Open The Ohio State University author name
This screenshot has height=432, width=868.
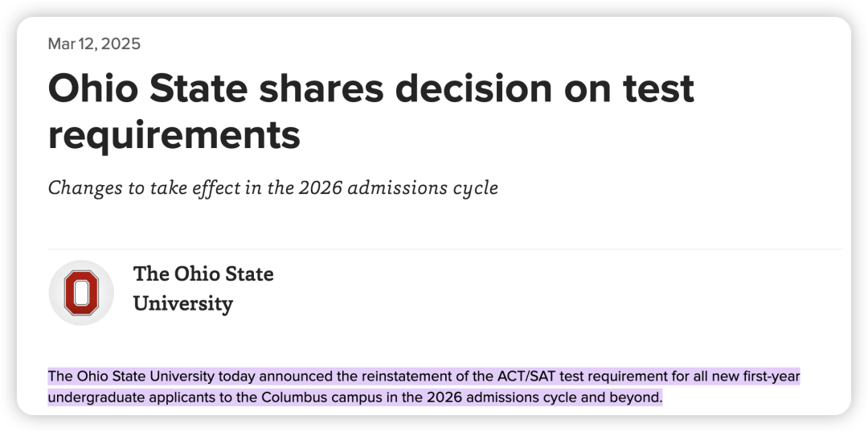(x=203, y=289)
